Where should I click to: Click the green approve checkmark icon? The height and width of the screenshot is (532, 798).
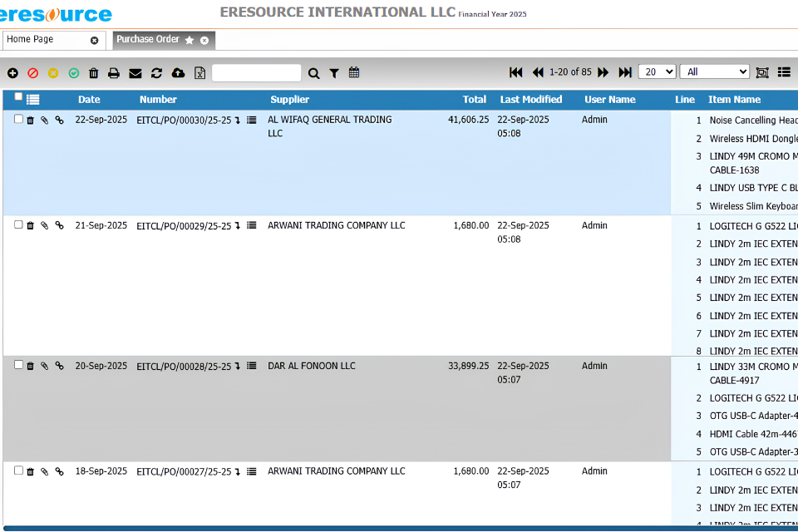[x=74, y=73]
